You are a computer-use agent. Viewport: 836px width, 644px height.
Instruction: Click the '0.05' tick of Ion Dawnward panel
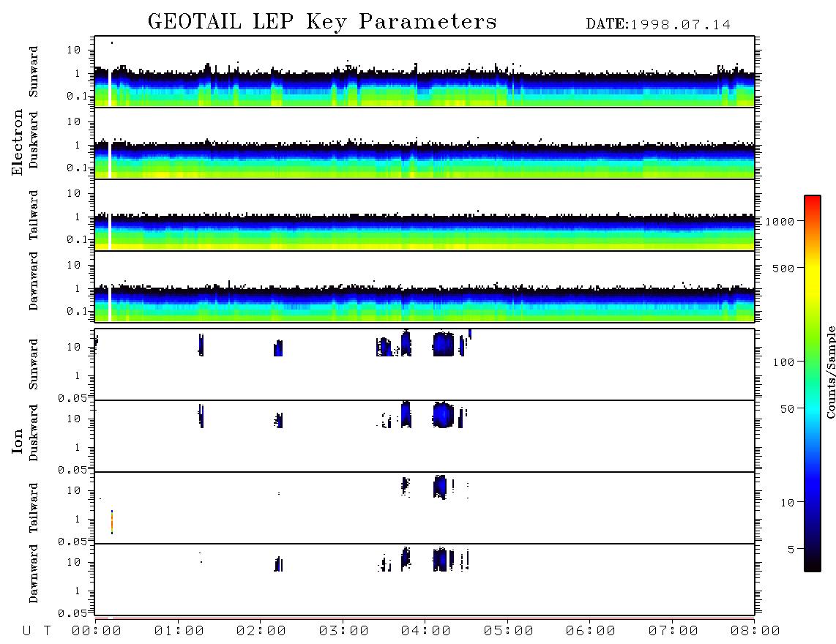(72, 613)
